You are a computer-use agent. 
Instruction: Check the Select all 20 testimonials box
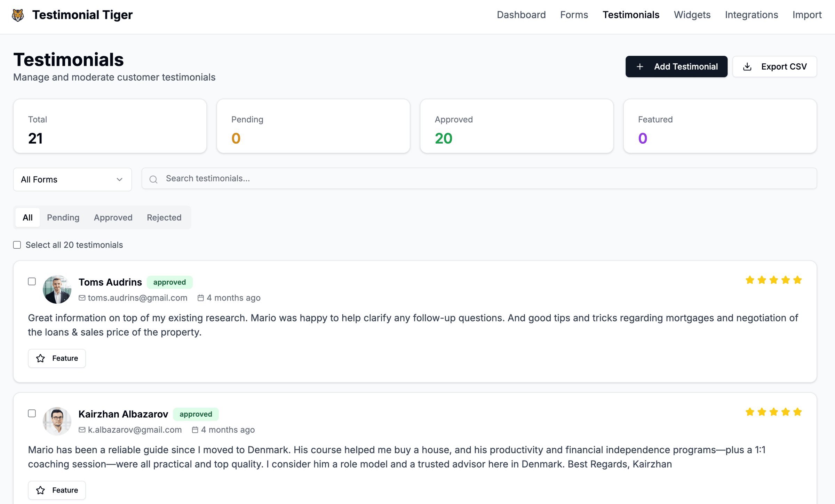click(17, 245)
